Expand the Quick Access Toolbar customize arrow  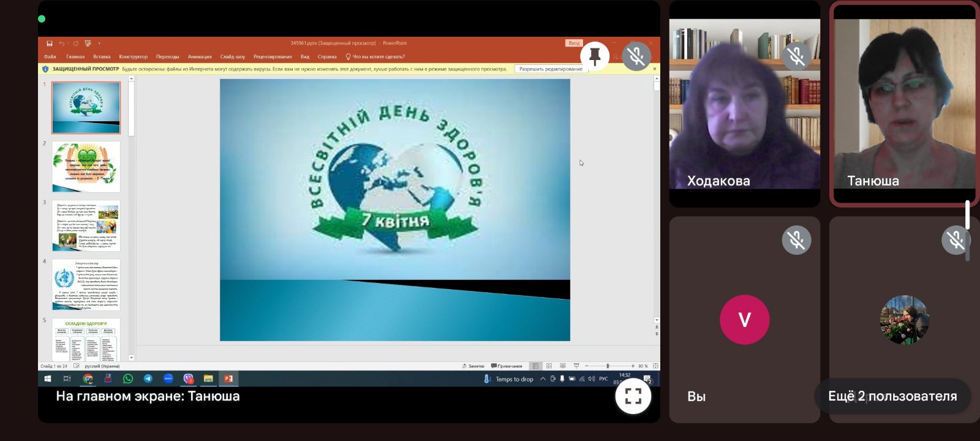click(99, 43)
